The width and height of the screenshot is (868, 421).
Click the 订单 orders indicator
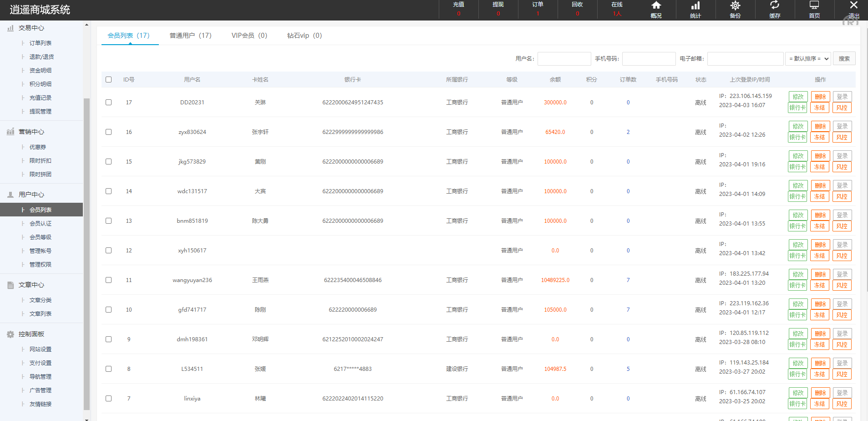tap(538, 9)
